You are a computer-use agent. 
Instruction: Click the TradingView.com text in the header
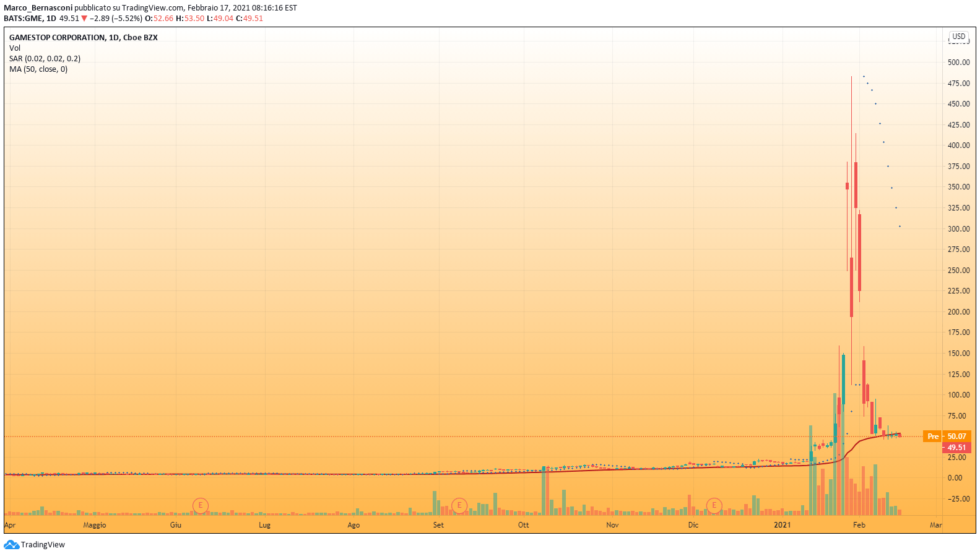[x=153, y=8]
